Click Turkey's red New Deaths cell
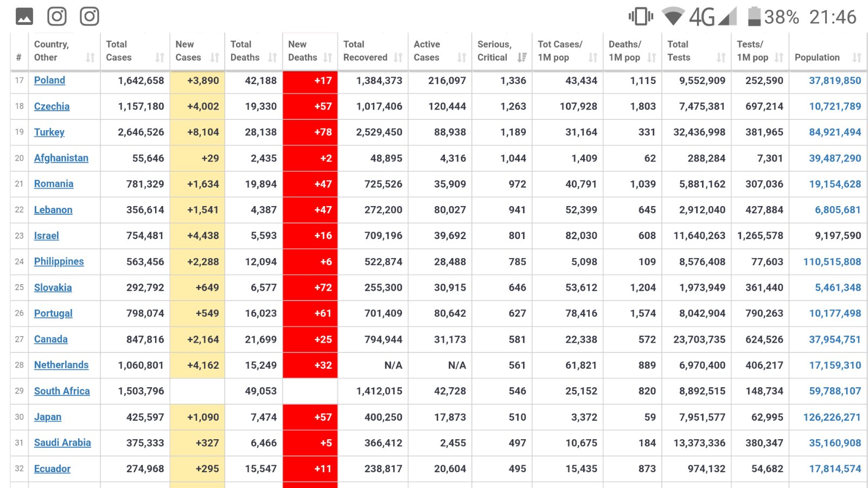Viewport: 868px width, 488px height. click(310, 132)
